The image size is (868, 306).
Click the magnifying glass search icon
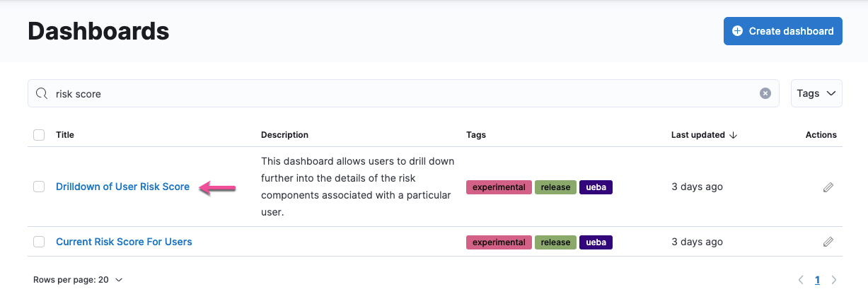42,93
